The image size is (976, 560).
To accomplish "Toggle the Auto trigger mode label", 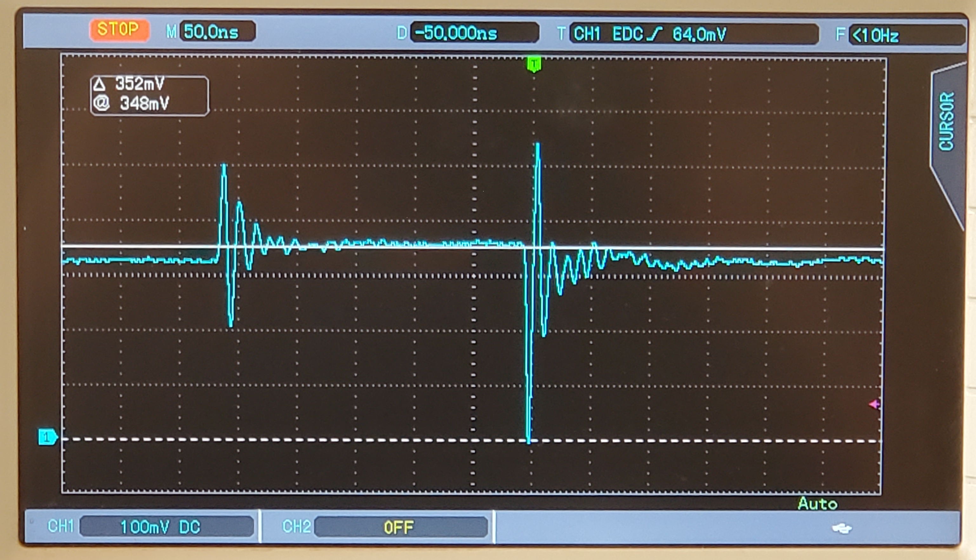I will pyautogui.click(x=818, y=504).
